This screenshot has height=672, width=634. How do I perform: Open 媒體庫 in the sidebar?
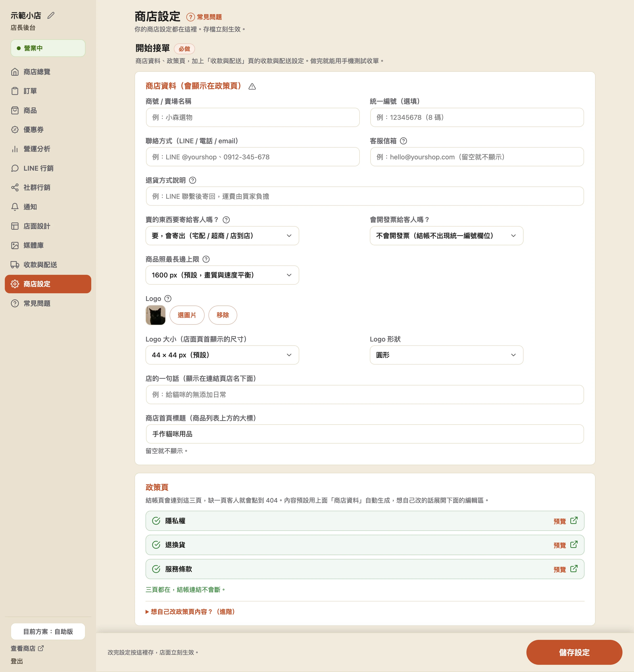pyautogui.click(x=48, y=246)
